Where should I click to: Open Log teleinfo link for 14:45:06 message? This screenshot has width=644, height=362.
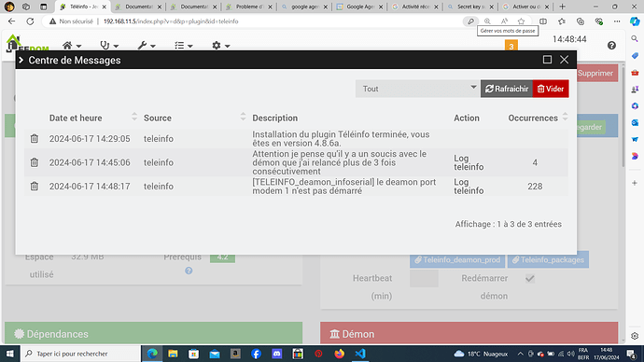click(469, 162)
